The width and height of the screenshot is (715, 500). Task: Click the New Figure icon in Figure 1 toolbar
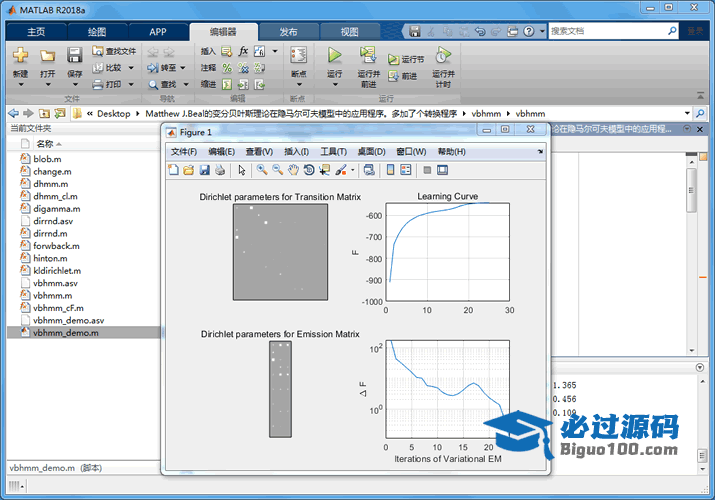point(173,170)
